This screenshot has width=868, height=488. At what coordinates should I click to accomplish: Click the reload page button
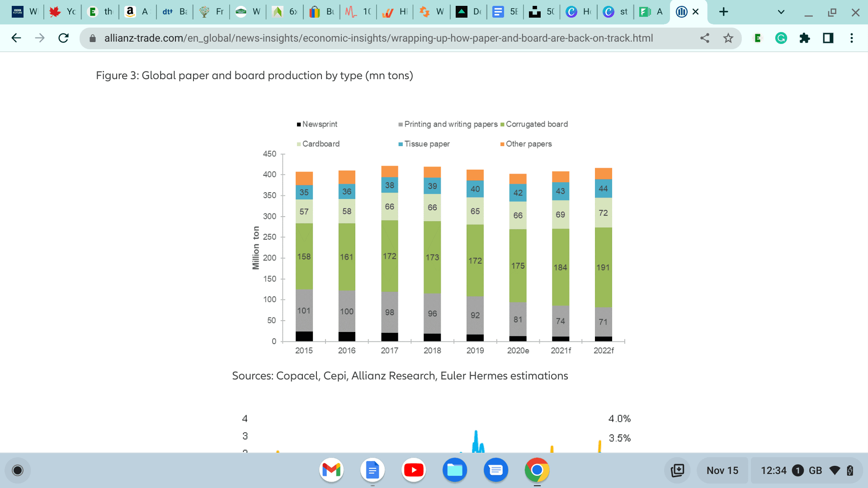(63, 38)
